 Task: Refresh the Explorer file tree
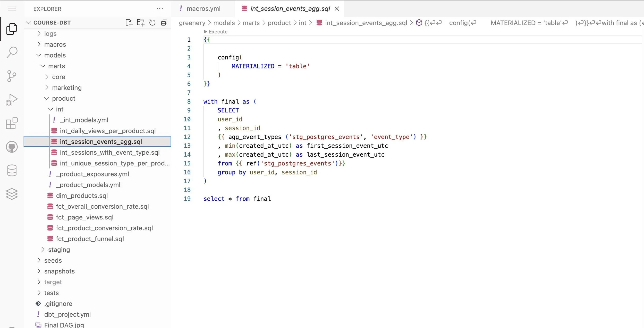pos(152,23)
